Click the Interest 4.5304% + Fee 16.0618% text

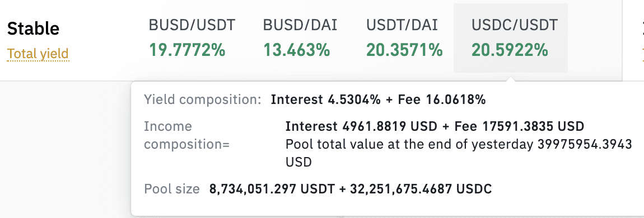pos(378,99)
